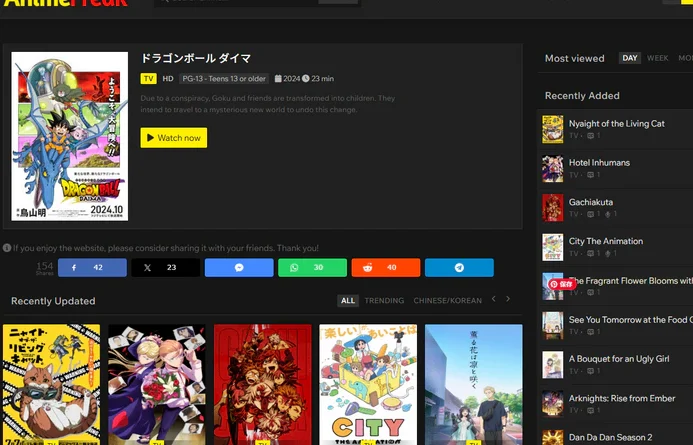Click the next arrow in Recently Updated
Viewport: 693px width, 445px height.
point(508,299)
